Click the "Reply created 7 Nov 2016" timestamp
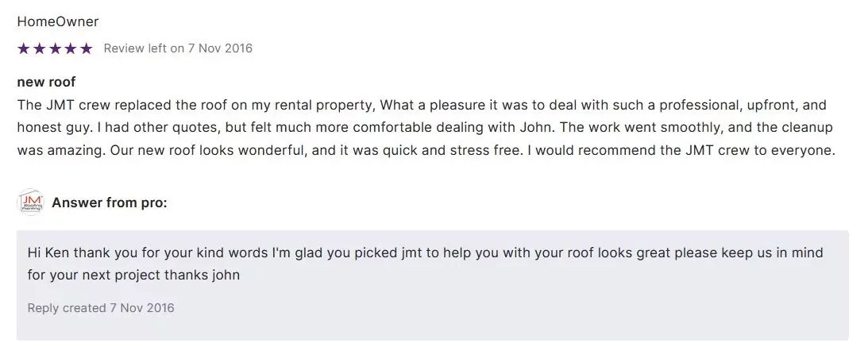 pyautogui.click(x=101, y=307)
